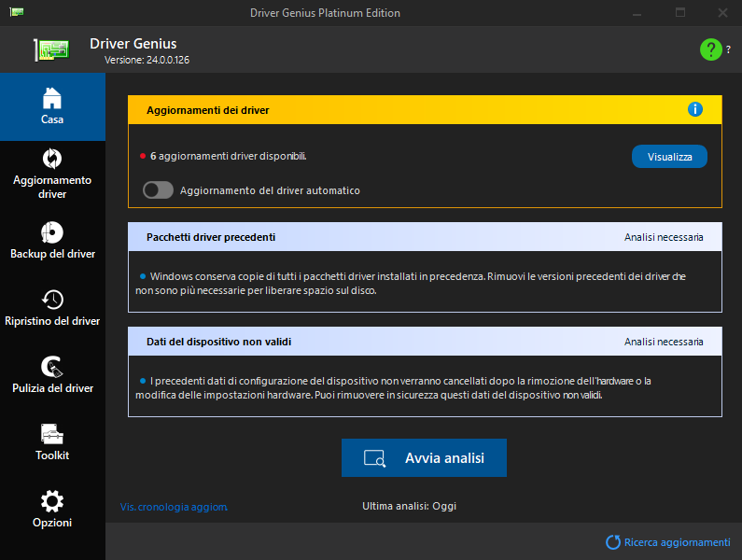This screenshot has height=560, width=742.
Task: Click the green help question mark icon
Action: (711, 49)
